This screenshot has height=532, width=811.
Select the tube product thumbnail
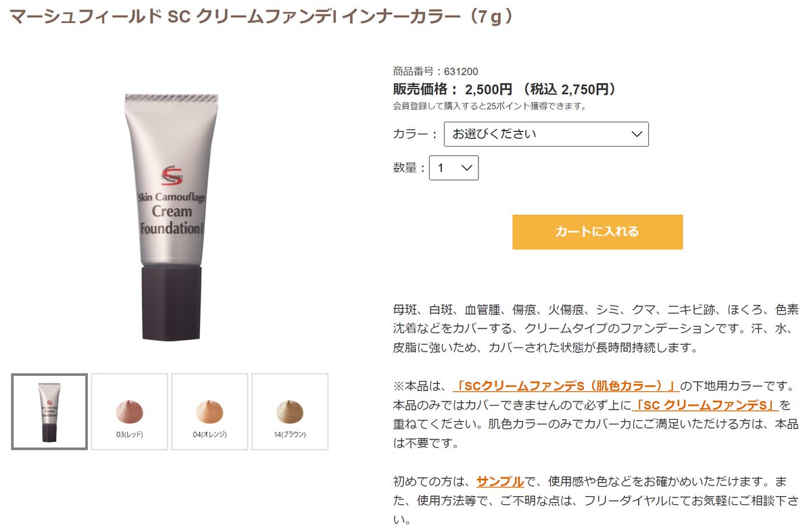(x=49, y=412)
